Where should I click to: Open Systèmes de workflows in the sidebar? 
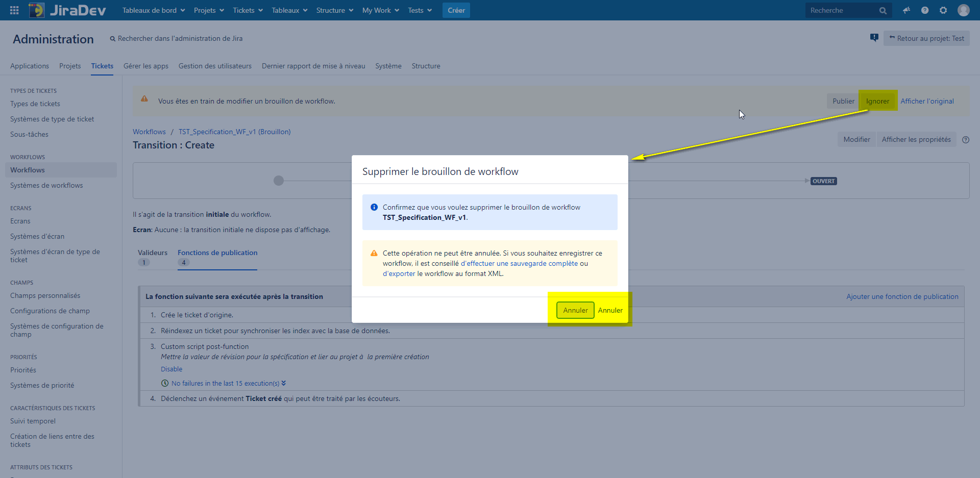coord(46,185)
